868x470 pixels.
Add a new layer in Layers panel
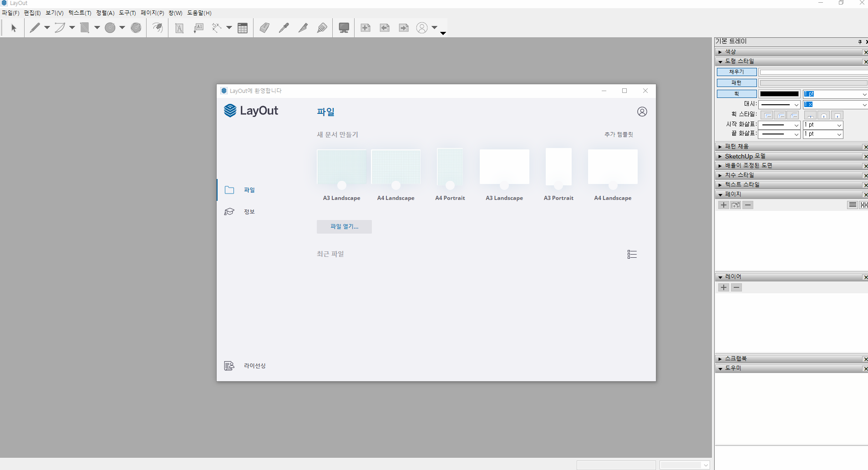(724, 287)
